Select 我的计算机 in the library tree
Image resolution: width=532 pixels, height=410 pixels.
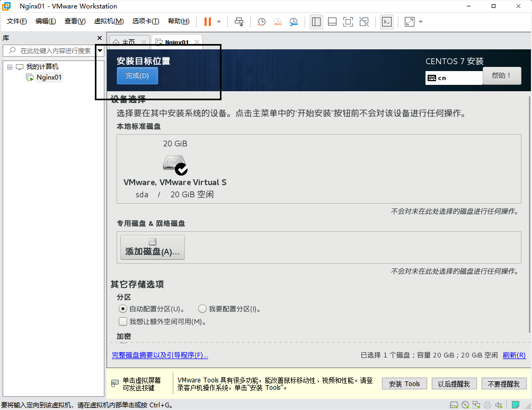42,67
